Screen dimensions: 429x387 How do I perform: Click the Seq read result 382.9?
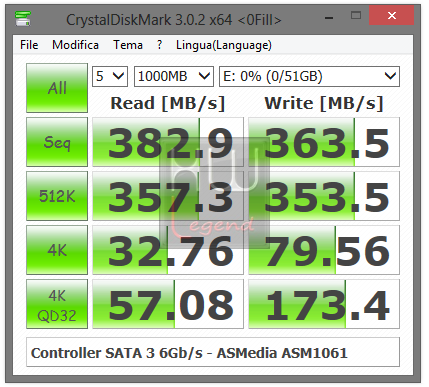(x=168, y=142)
